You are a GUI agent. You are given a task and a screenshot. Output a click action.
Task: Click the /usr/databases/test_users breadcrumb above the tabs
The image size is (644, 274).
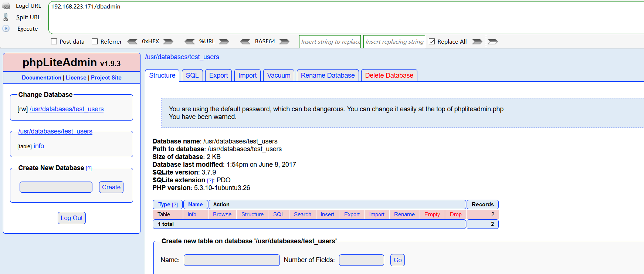(182, 57)
